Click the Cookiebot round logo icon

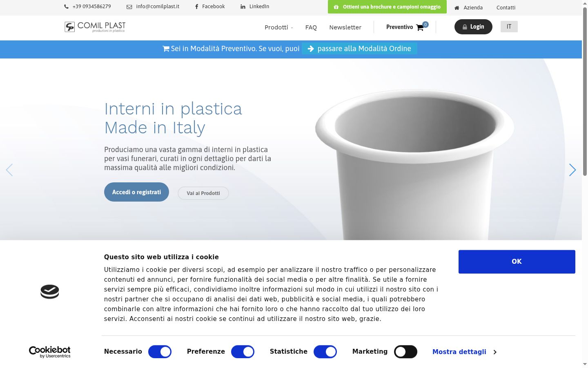(50, 292)
